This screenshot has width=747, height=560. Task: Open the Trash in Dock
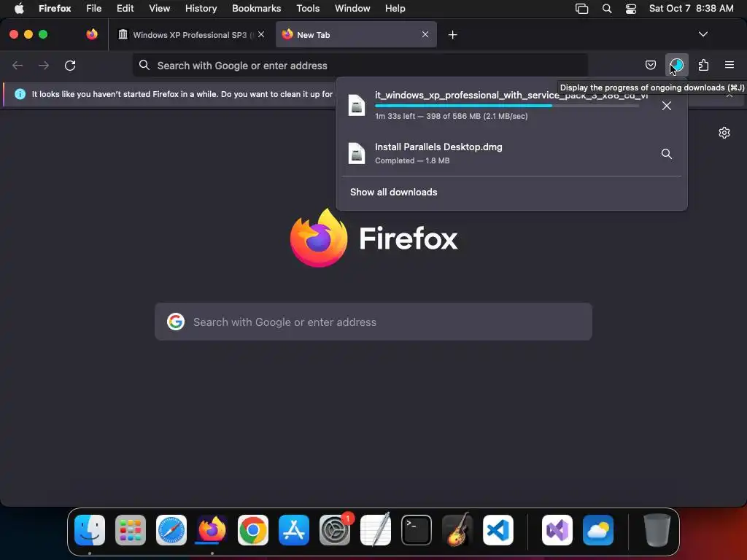657,529
